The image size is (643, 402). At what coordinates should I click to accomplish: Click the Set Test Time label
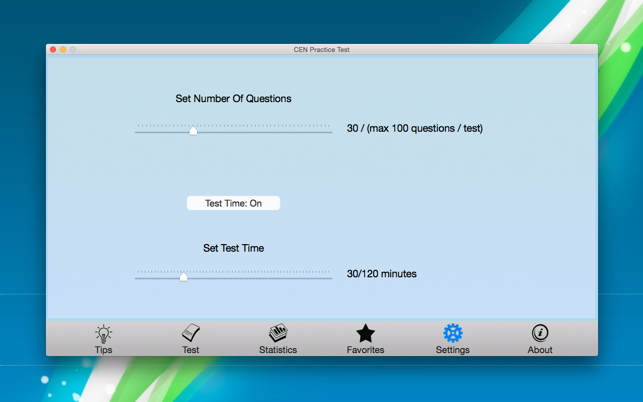click(x=233, y=248)
